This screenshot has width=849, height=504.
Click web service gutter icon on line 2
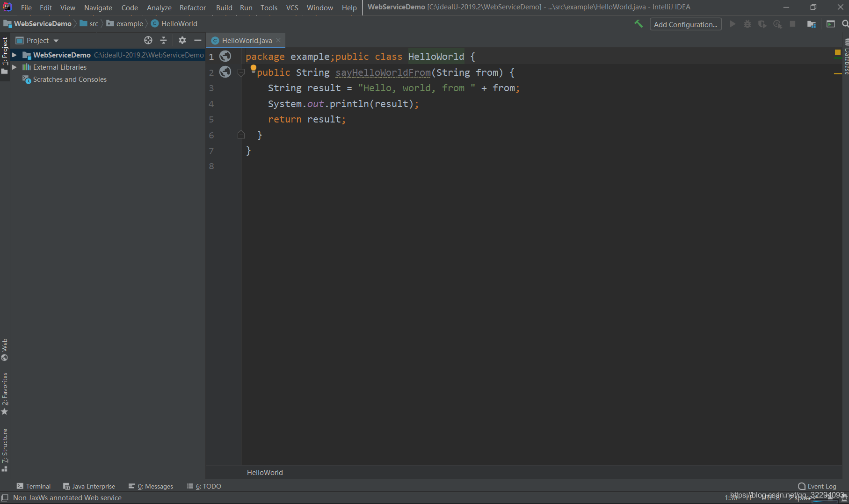[x=225, y=72]
